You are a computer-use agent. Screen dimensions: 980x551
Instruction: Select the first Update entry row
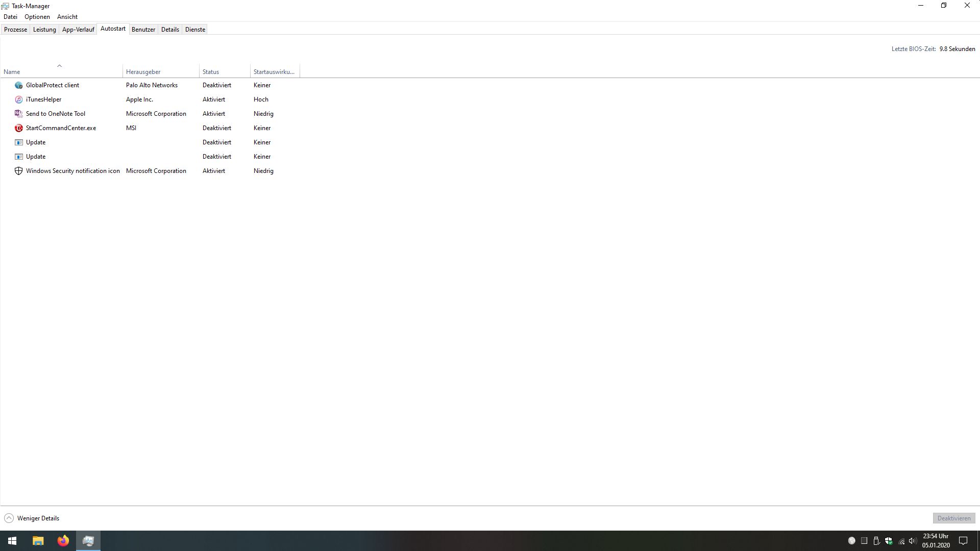[x=36, y=142]
